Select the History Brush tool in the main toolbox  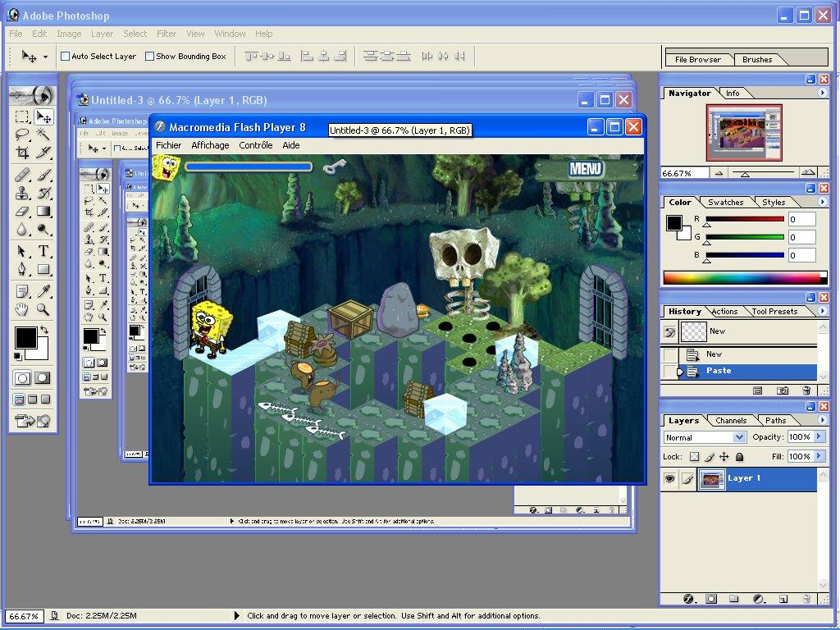(43, 193)
